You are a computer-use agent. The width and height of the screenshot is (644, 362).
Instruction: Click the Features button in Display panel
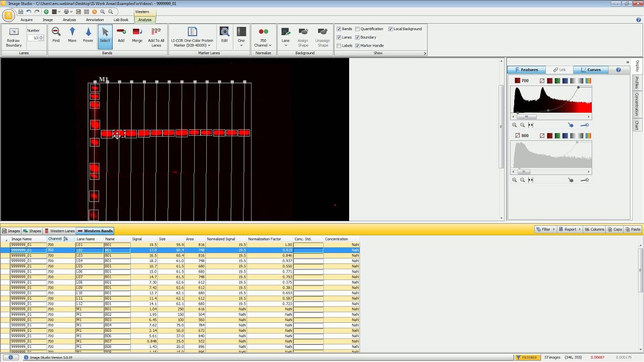tap(526, 70)
